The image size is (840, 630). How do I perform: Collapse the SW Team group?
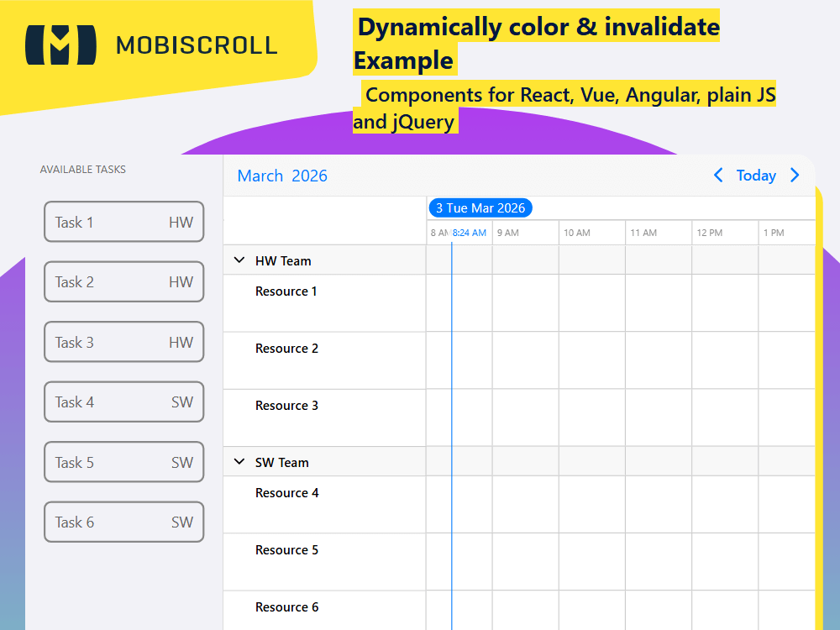pos(239,462)
